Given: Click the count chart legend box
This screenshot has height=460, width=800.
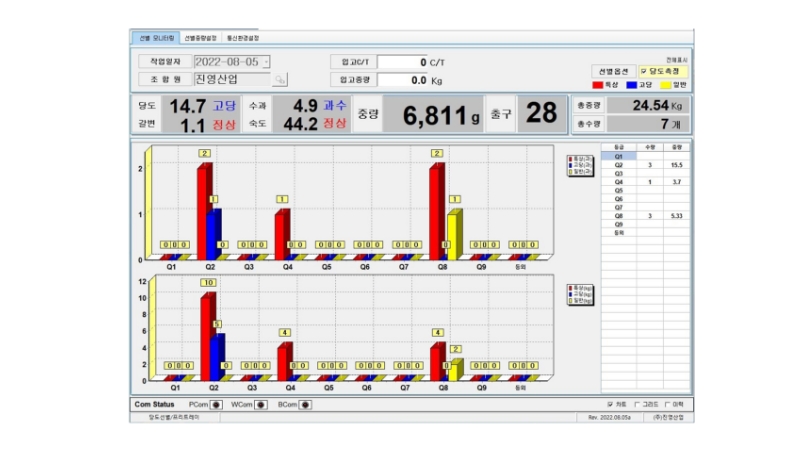Looking at the screenshot, I should tap(580, 166).
